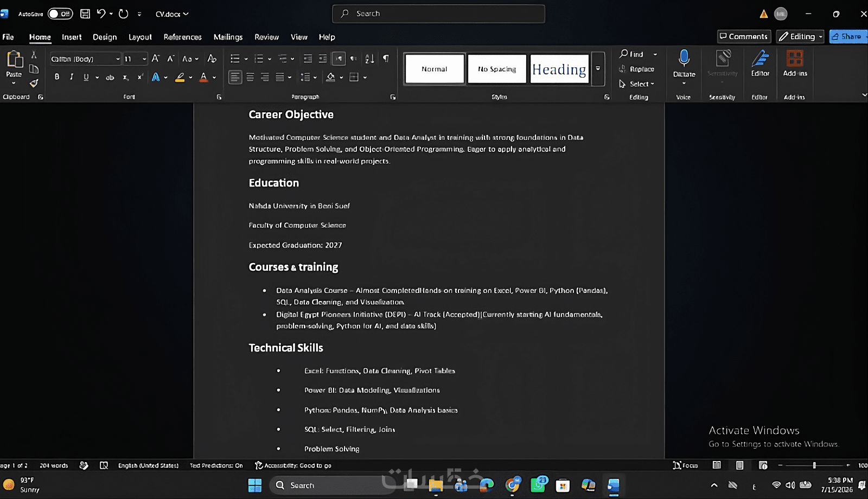868x499 pixels.
Task: Click the title bar Search box
Action: pyautogui.click(x=438, y=14)
